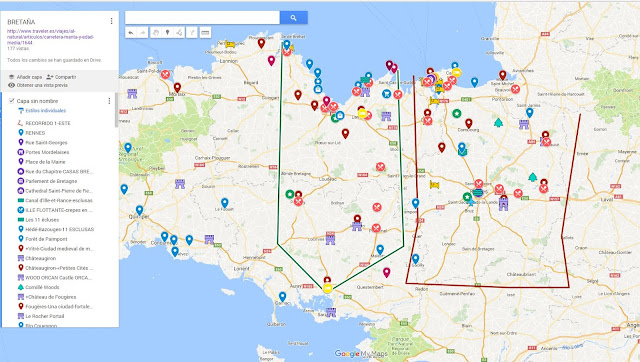Click the purple castle marker near Landivisiau
The height and width of the screenshot is (362, 640).
132,93
